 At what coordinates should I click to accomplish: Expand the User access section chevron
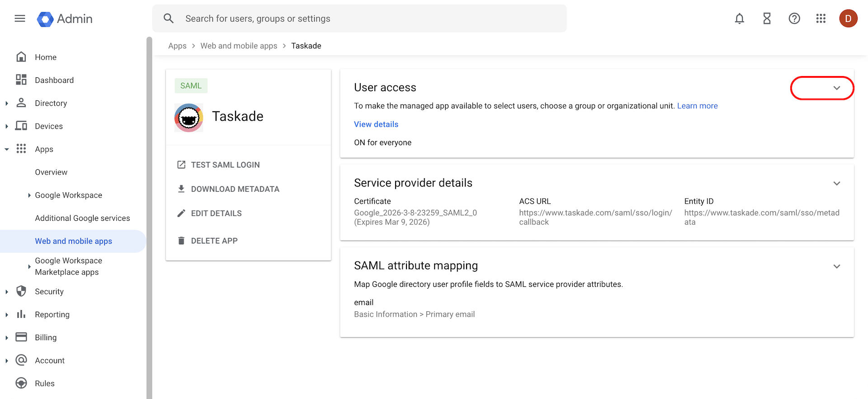[x=837, y=88]
